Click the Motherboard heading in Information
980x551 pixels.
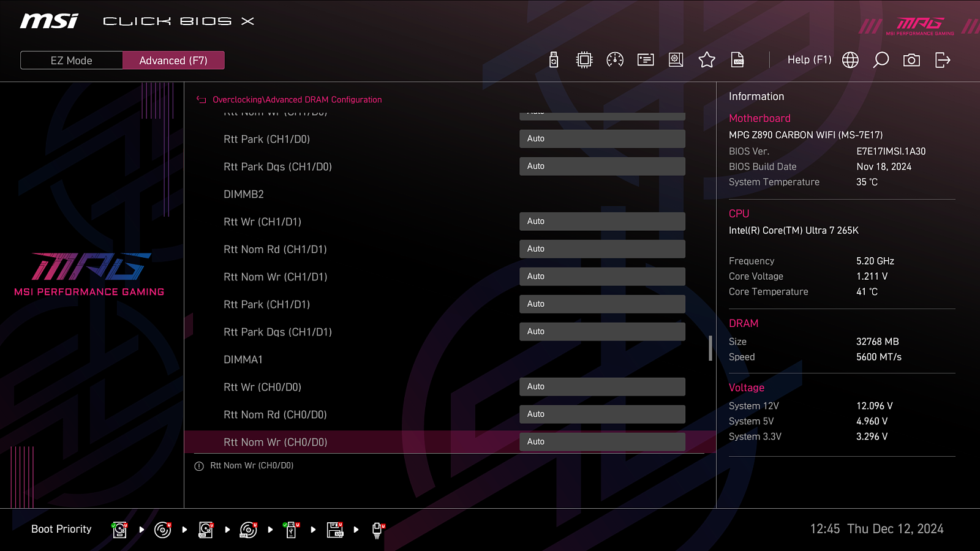pyautogui.click(x=759, y=118)
